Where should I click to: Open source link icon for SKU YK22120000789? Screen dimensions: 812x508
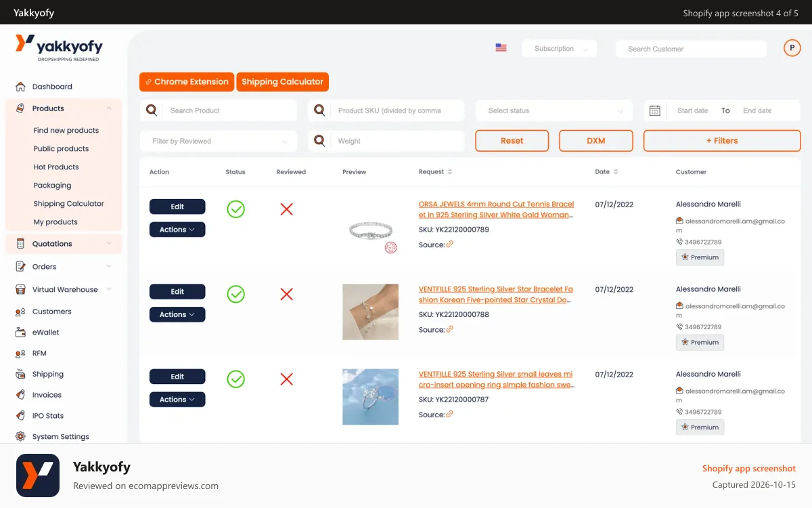point(449,245)
